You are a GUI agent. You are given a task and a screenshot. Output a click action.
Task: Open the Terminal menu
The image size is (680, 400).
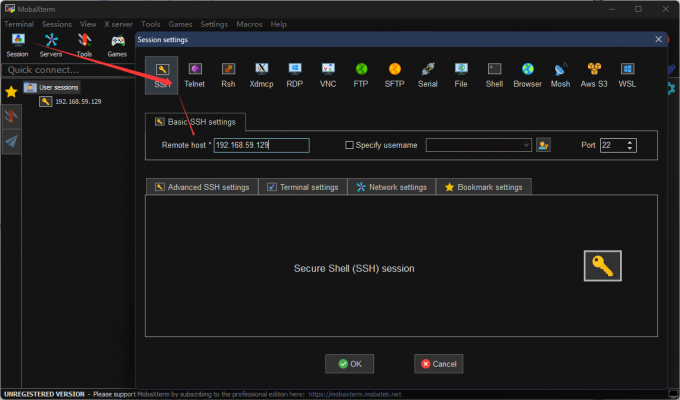click(19, 24)
